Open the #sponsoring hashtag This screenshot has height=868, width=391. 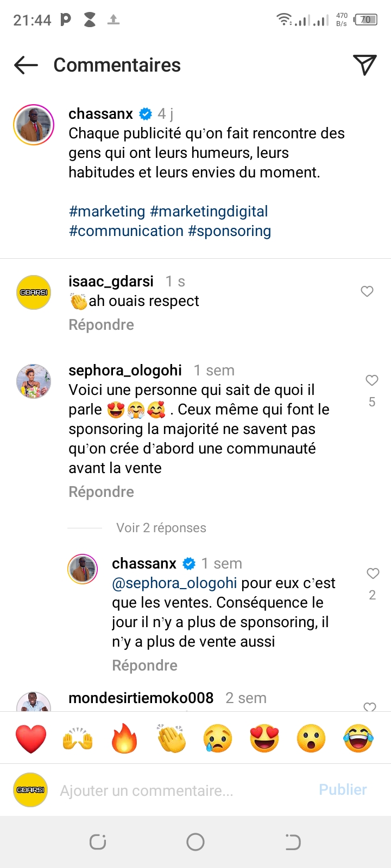[229, 231]
